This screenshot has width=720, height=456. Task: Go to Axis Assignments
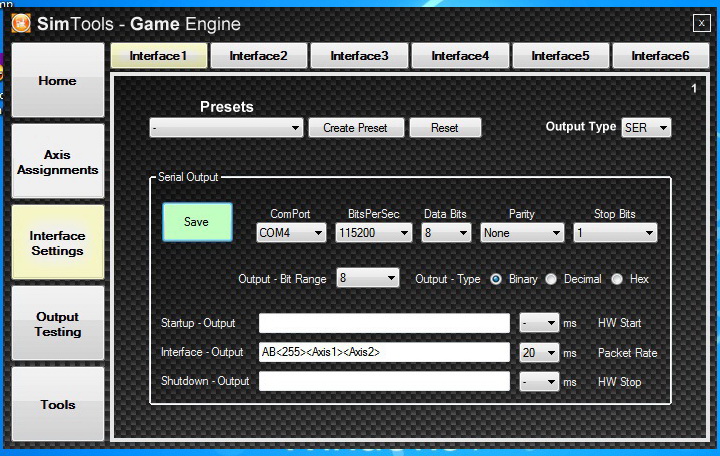pyautogui.click(x=57, y=162)
